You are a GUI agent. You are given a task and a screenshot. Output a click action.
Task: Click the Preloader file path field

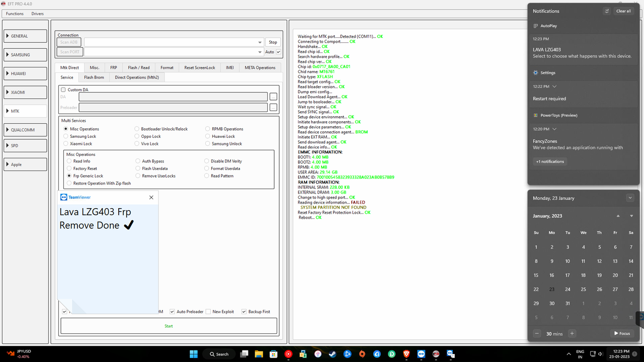coord(173,107)
